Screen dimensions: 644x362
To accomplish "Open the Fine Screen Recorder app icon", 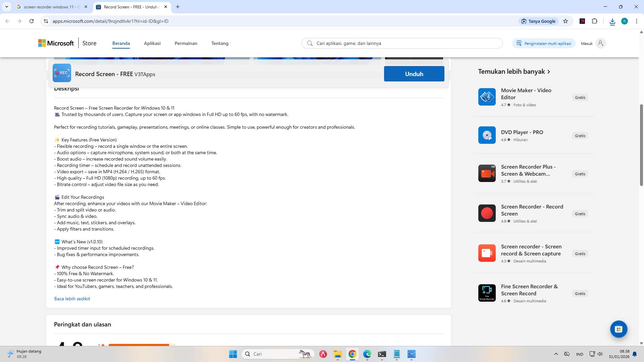I will click(487, 293).
